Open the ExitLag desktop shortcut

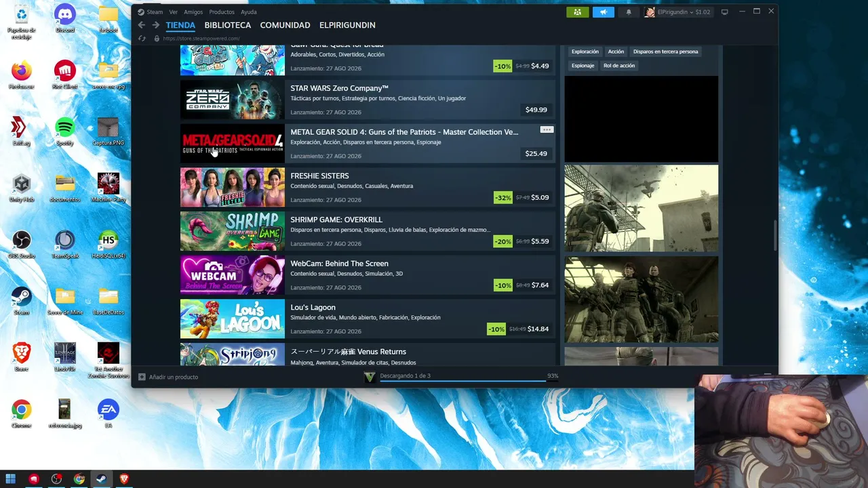pos(21,131)
